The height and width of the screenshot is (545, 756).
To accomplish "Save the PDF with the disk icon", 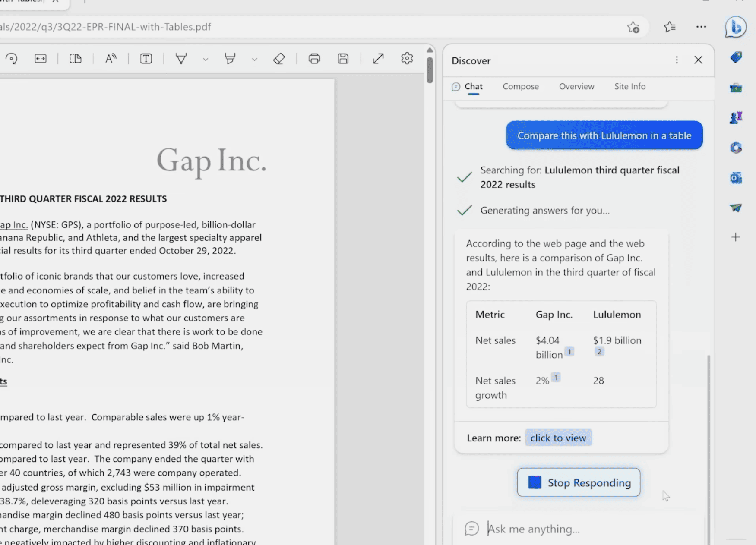I will coord(343,59).
